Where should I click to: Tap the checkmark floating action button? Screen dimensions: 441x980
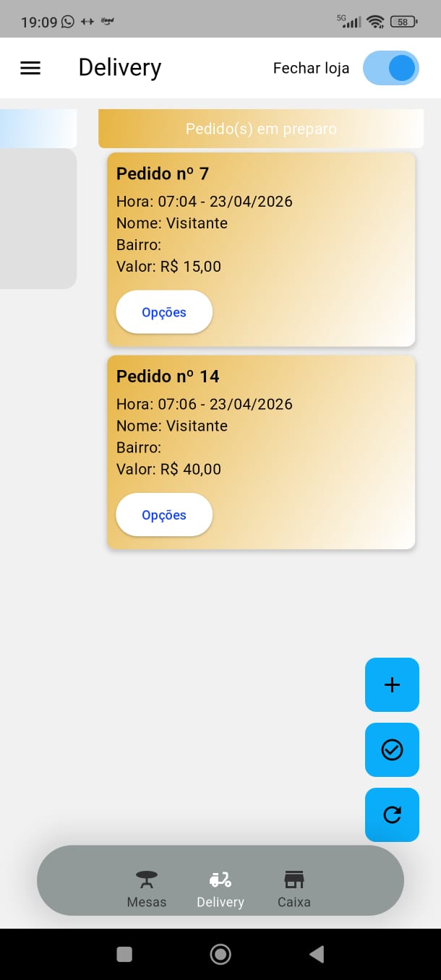coord(392,749)
